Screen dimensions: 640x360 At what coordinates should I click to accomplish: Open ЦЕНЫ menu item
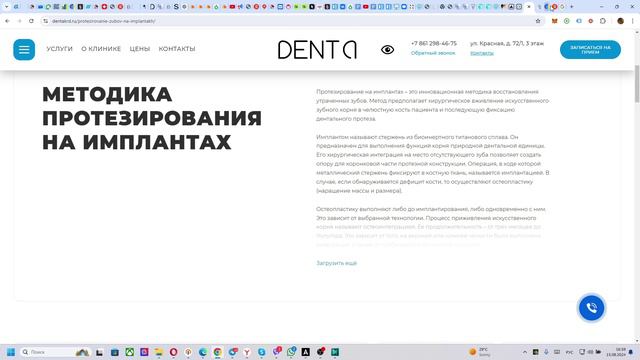click(140, 49)
